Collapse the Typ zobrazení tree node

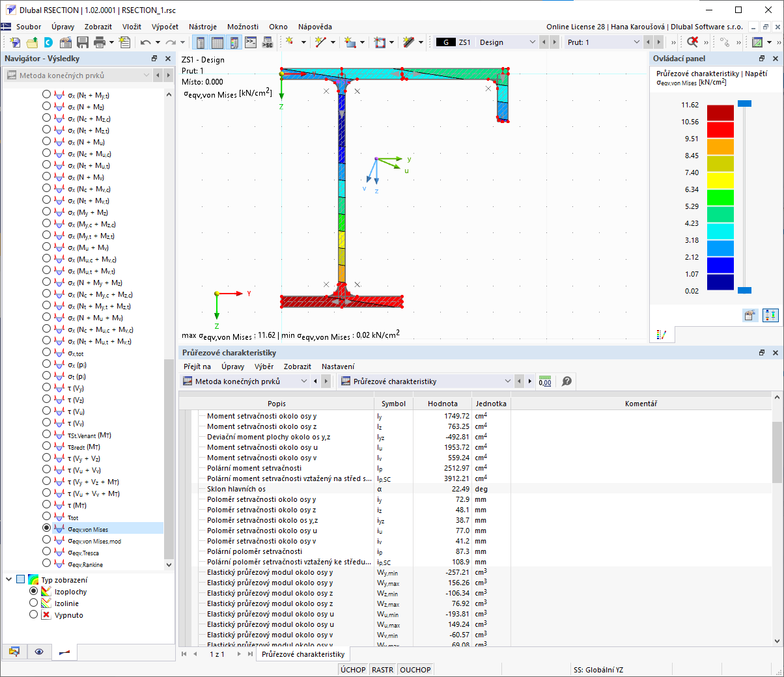tap(9, 579)
